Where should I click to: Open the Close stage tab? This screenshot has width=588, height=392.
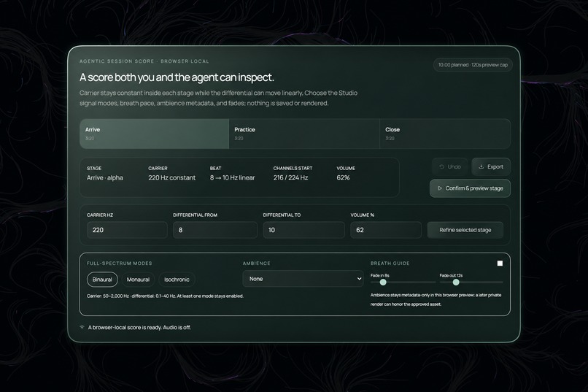pyautogui.click(x=445, y=134)
